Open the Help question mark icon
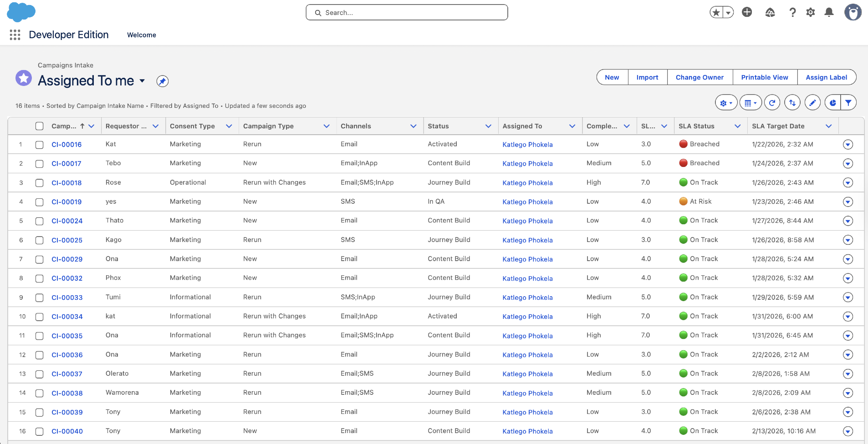This screenshot has width=868, height=444. coord(793,13)
